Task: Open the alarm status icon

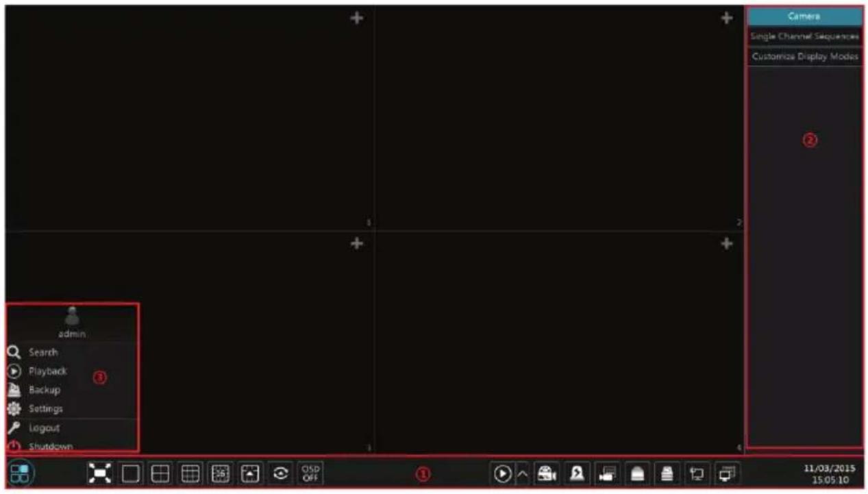Action: (636, 473)
